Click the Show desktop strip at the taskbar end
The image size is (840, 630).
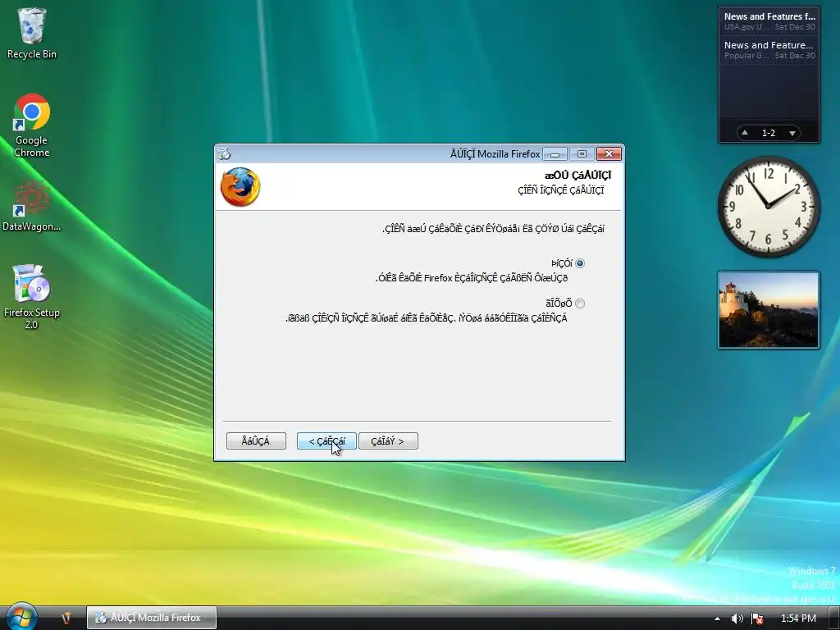pos(834,618)
